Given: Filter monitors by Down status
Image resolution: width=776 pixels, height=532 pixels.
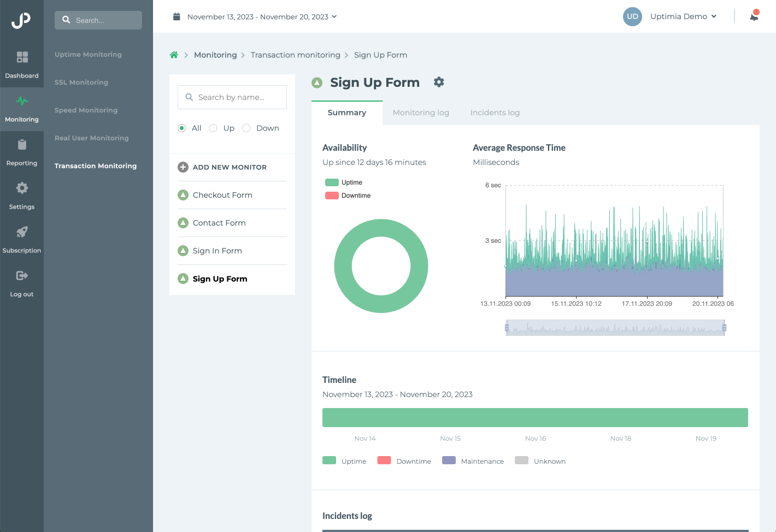Looking at the screenshot, I should click(246, 128).
